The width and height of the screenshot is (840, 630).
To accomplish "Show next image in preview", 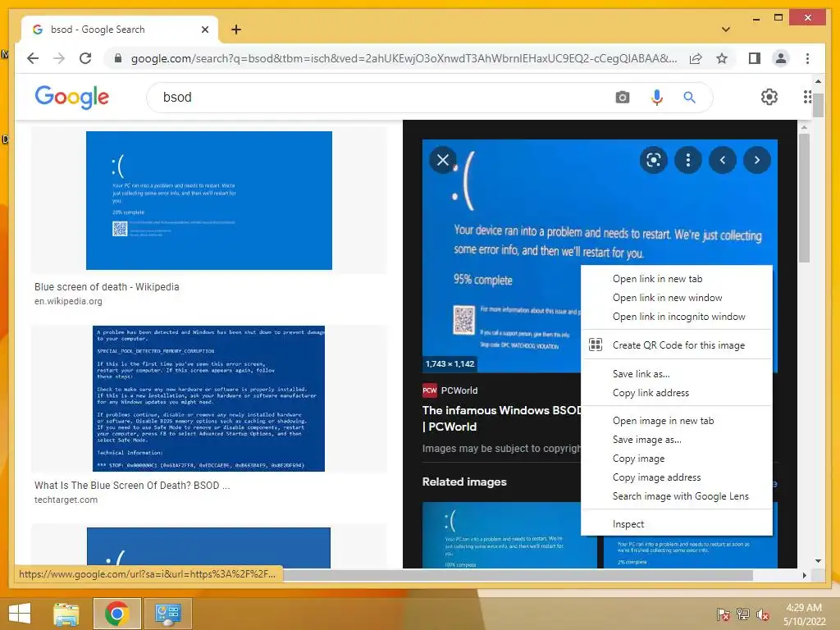I will (x=757, y=160).
